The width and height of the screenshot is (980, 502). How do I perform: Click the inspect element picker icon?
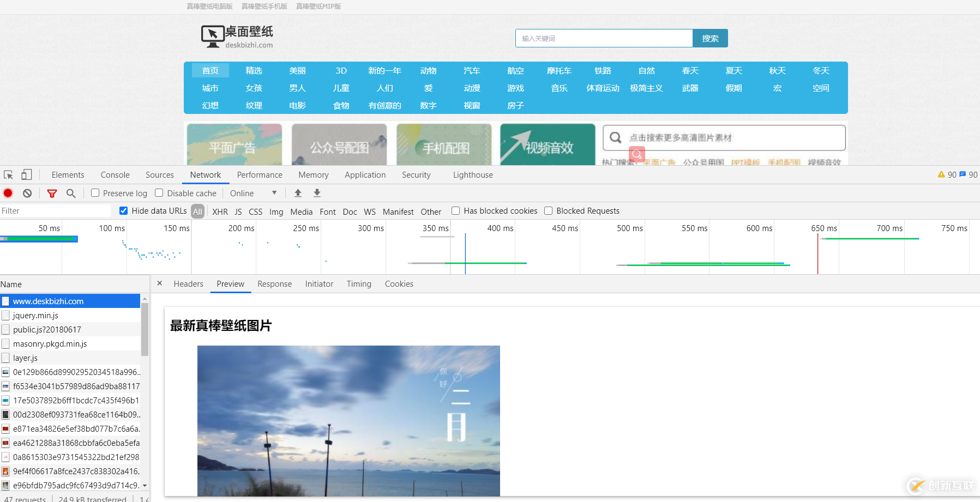pos(8,175)
